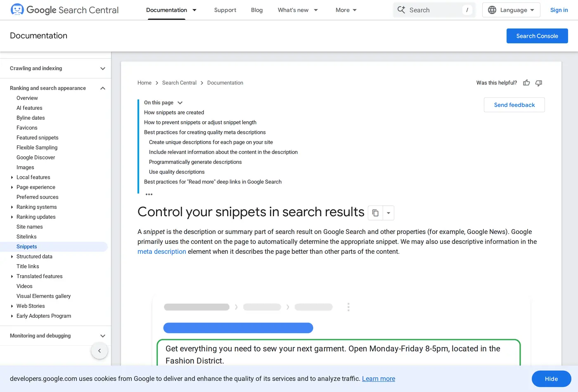Click the Search Central breadcrumb
This screenshot has width=578, height=392.
tap(179, 83)
